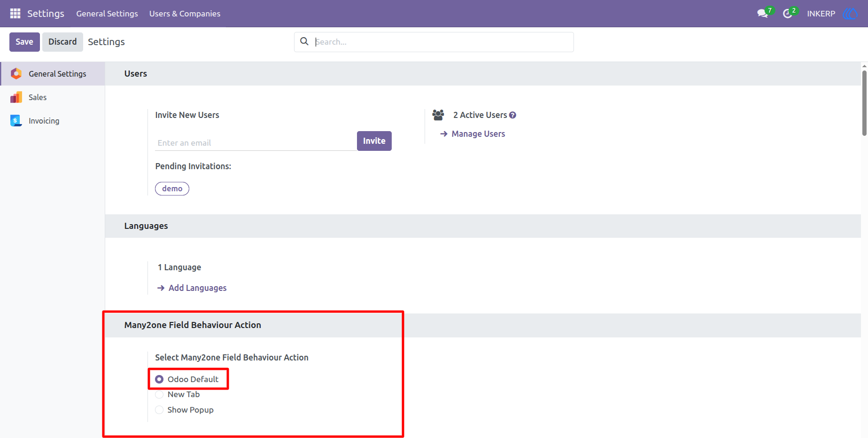Click the Languages section heading
Image resolution: width=868 pixels, height=438 pixels.
coord(146,226)
